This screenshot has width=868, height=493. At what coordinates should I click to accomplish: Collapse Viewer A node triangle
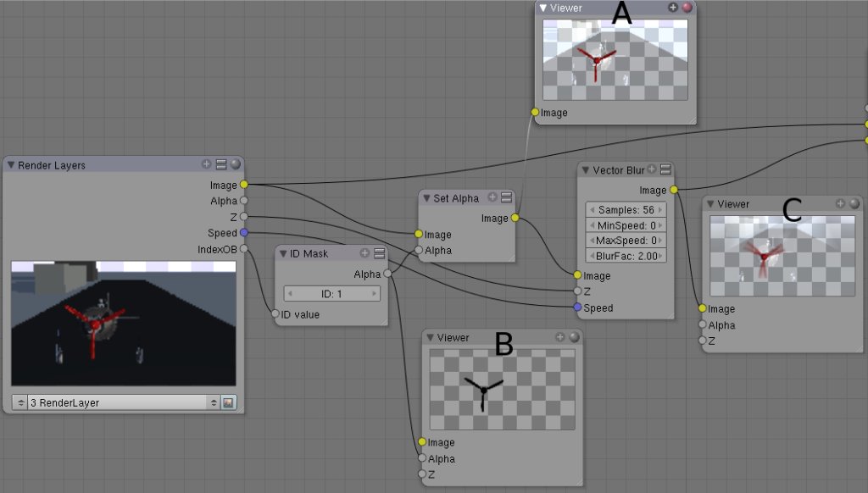(543, 8)
